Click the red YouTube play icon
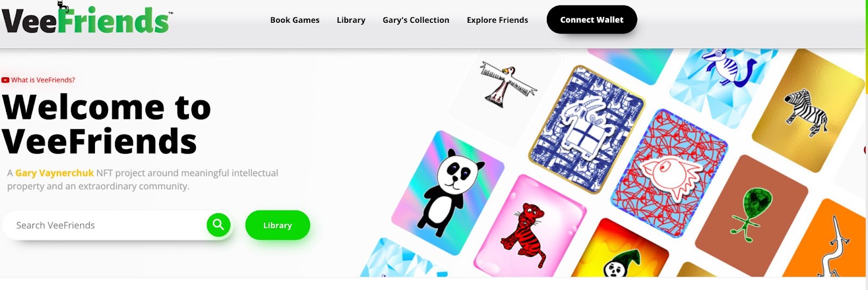Viewport: 868px width, 290px height. (x=5, y=80)
